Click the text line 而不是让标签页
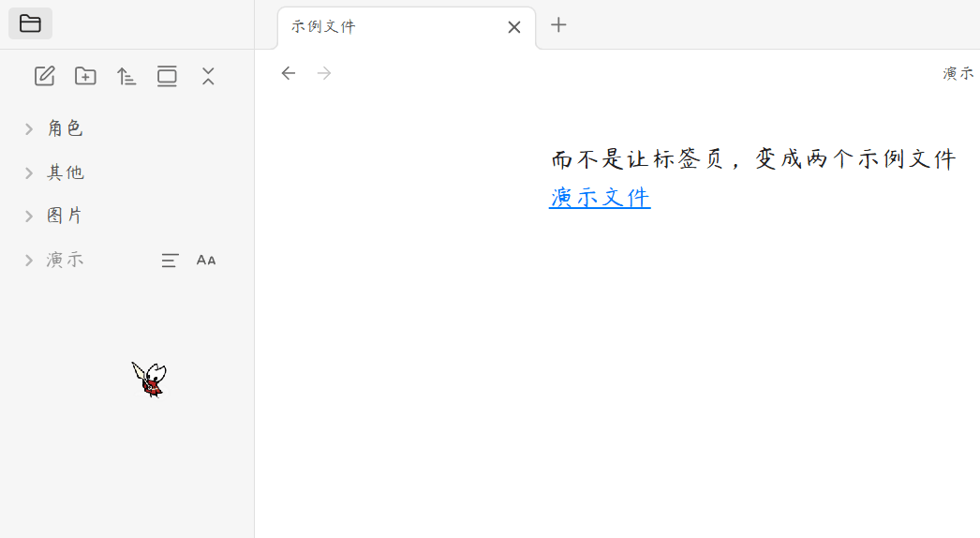Screen dimensions: 980x538 point(753,159)
